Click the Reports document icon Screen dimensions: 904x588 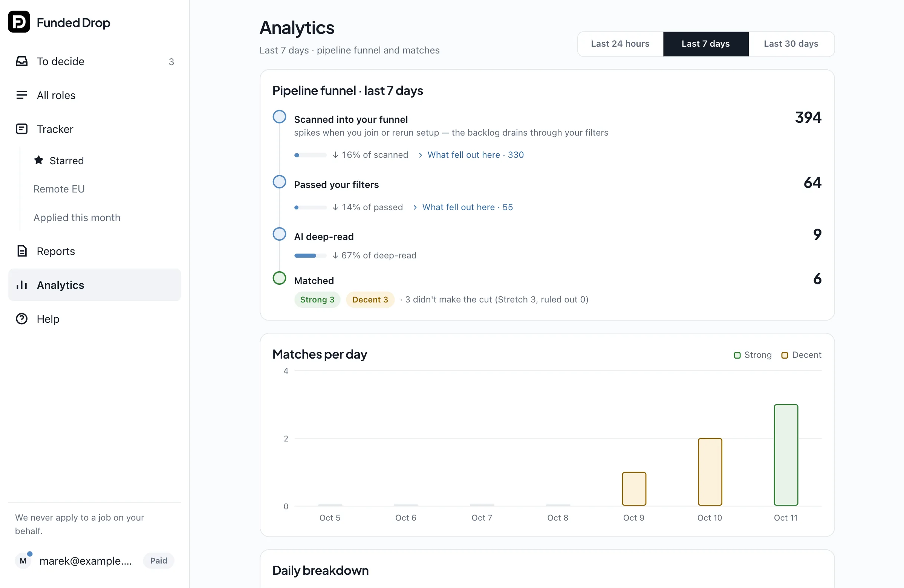point(21,251)
